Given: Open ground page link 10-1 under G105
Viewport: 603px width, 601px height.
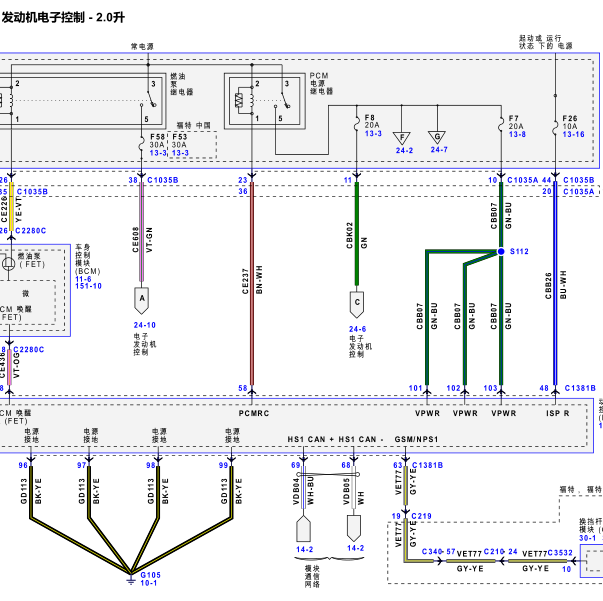Looking at the screenshot, I should (148, 583).
